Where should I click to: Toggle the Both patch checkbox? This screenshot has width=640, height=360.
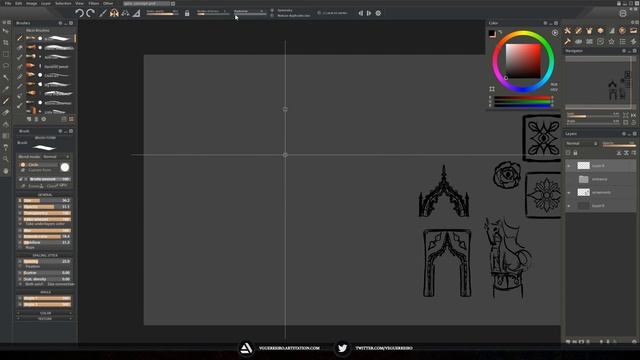20,284
